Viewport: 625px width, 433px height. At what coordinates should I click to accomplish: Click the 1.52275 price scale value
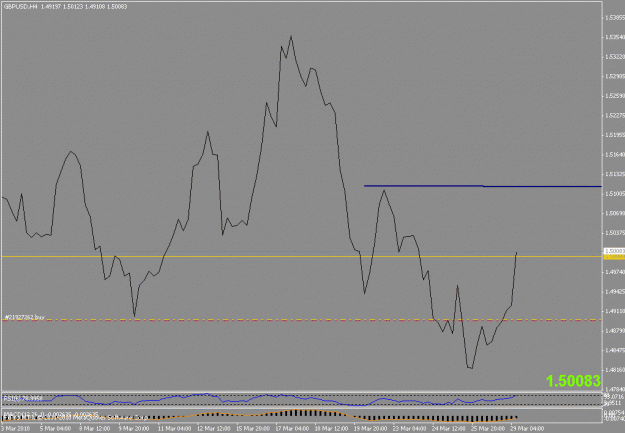(x=615, y=116)
